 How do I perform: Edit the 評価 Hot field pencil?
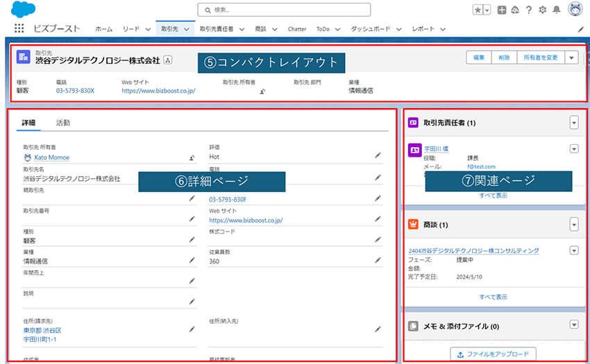[378, 155]
